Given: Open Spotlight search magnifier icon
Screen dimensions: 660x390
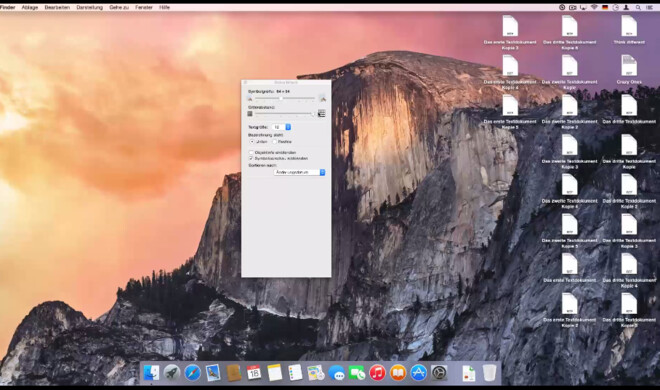Looking at the screenshot, I should [x=638, y=7].
